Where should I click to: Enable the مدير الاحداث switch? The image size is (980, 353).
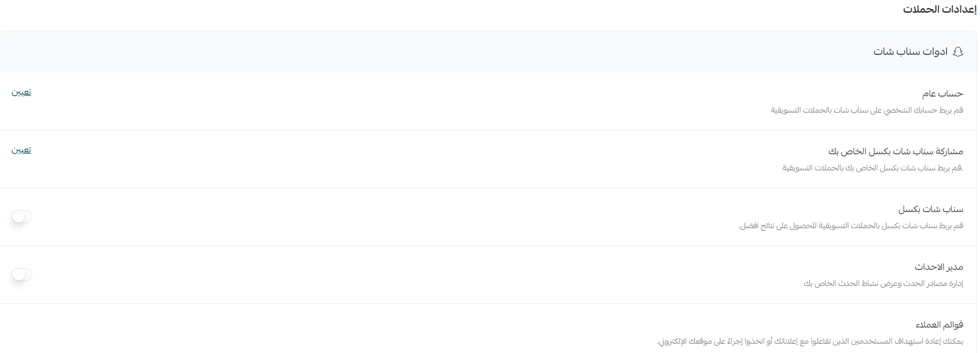22,274
